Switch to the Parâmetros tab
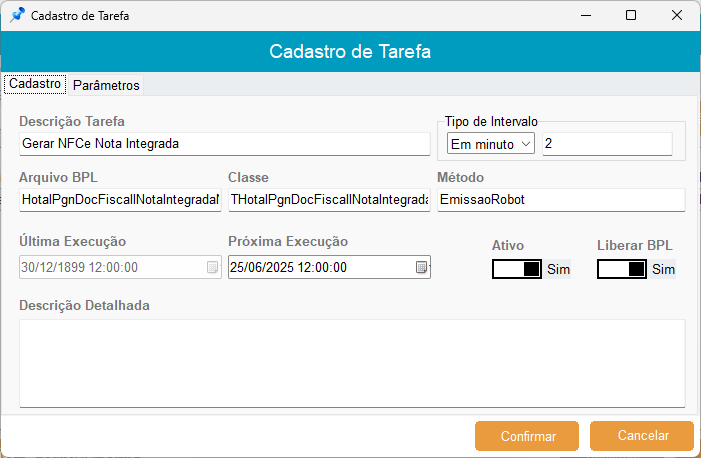Viewport: 701px width, 458px height. (106, 85)
